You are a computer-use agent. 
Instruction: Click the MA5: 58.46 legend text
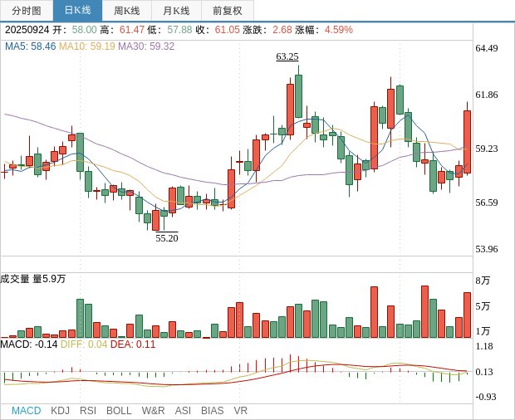[x=30, y=46]
